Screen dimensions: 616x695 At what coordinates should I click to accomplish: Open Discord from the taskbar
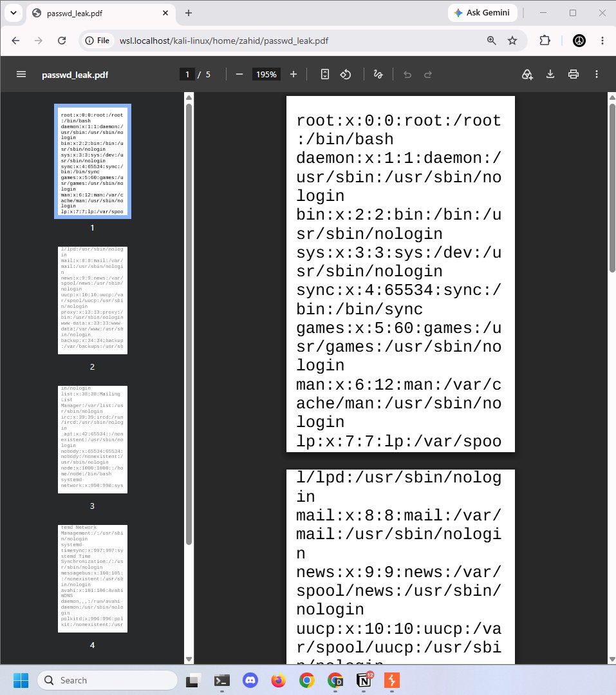coord(250,680)
